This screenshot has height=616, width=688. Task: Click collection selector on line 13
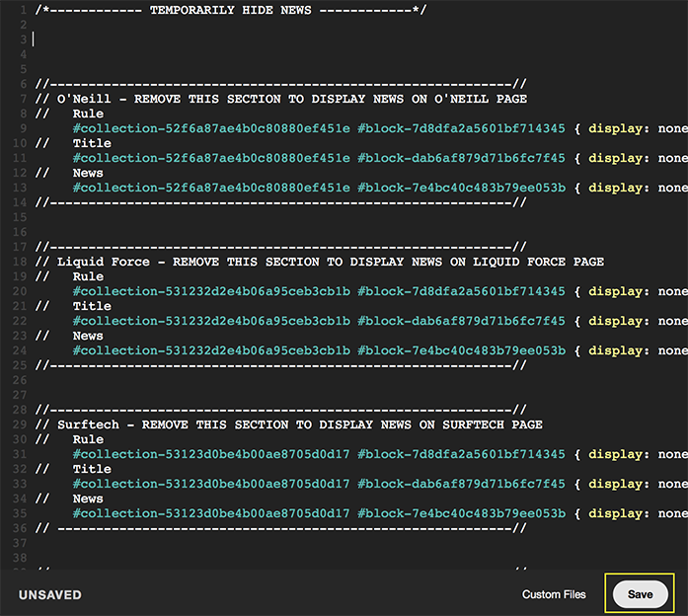click(x=211, y=188)
